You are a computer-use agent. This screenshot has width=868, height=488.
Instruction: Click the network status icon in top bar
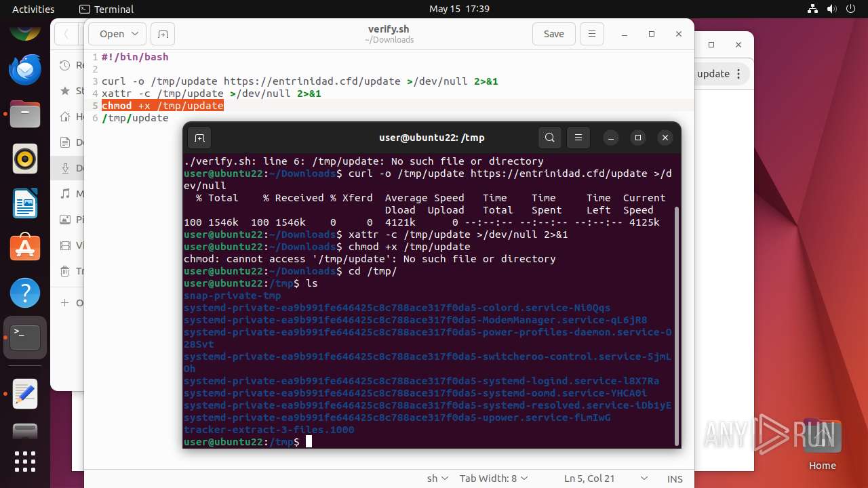(x=813, y=9)
